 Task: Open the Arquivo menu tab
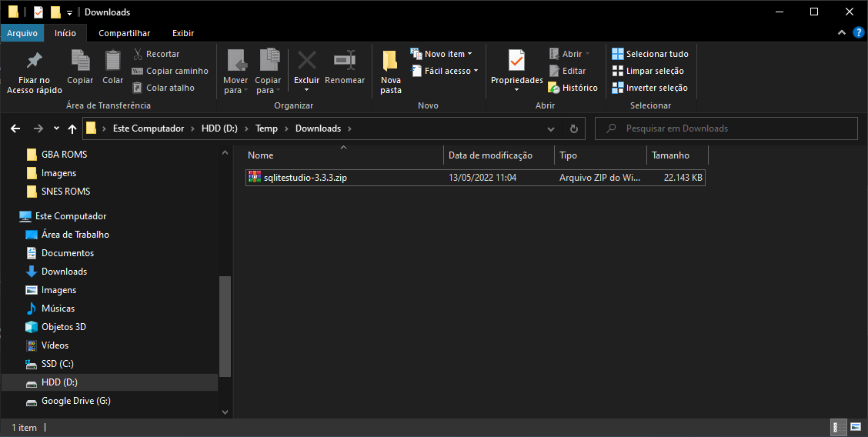click(x=22, y=33)
